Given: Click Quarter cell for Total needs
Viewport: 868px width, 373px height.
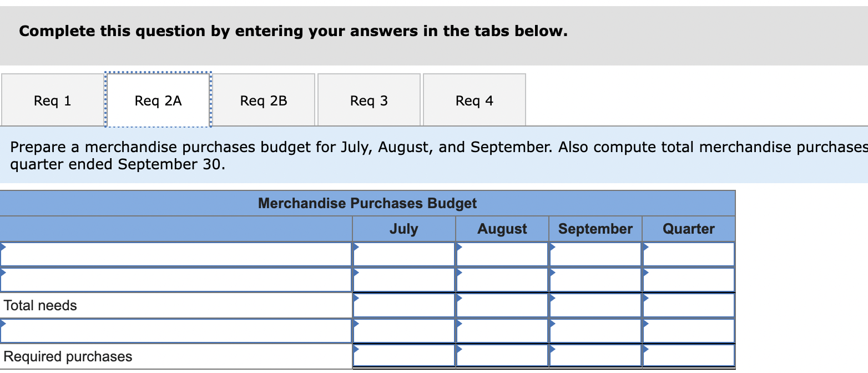Looking at the screenshot, I should pyautogui.click(x=689, y=305).
